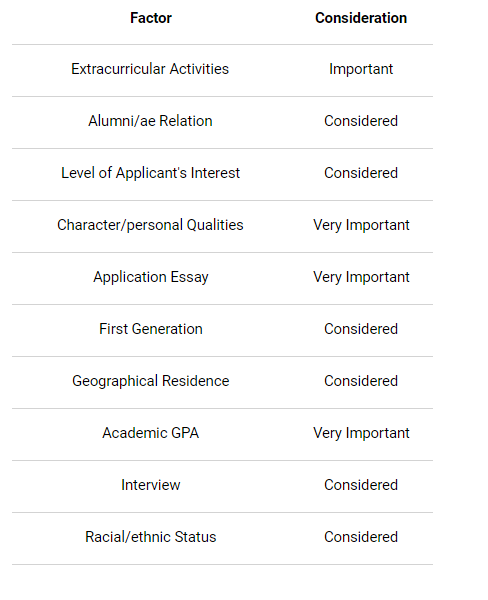
Task: Select the Geographical Residence factor
Action: tap(151, 381)
